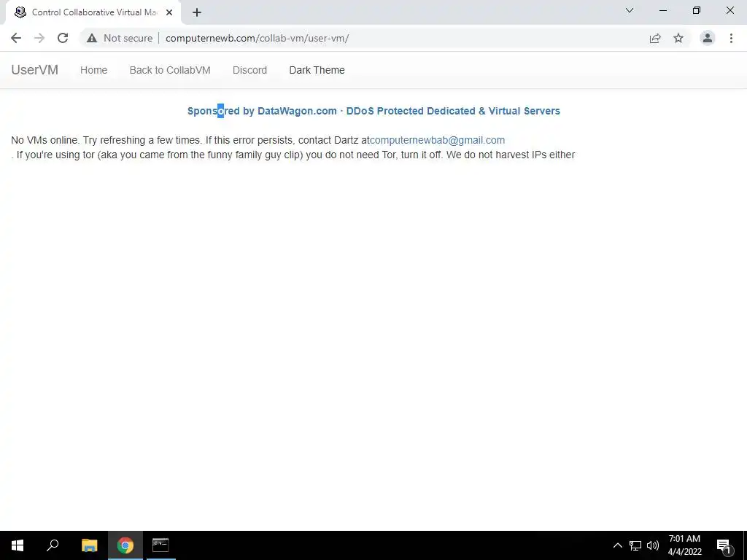Viewport: 747px width, 560px height.
Task: Restore down the Chrome window
Action: 697,10
